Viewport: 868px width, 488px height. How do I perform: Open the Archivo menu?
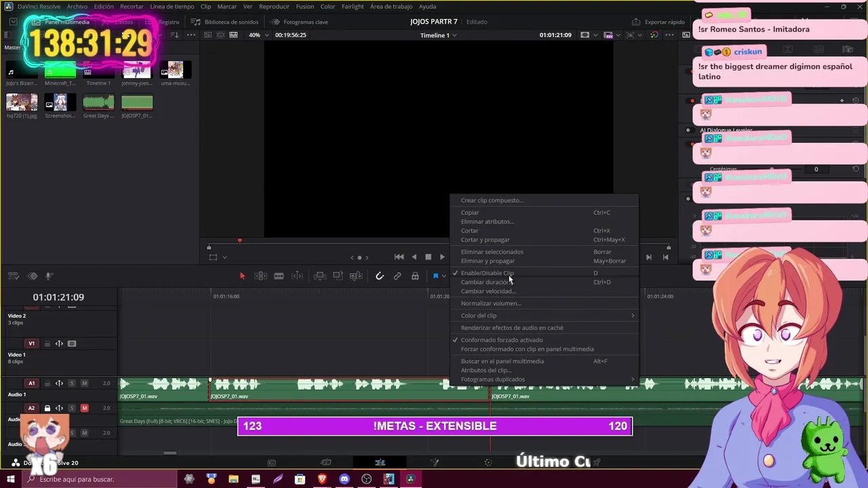point(77,6)
